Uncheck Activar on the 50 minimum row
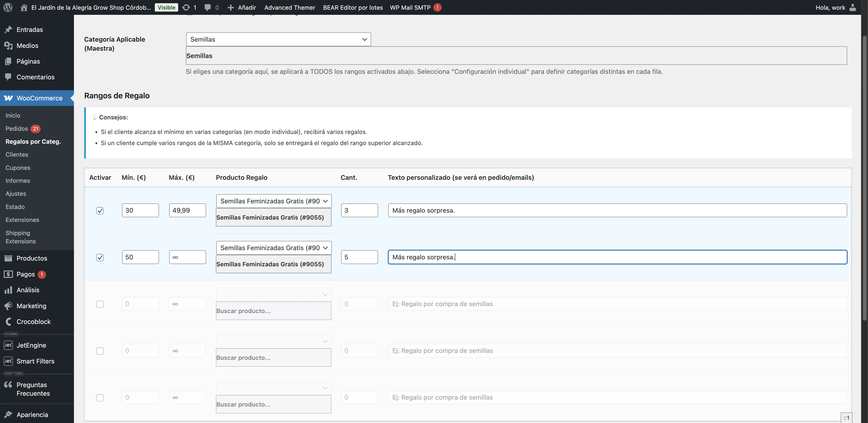The image size is (868, 423). pos(100,257)
